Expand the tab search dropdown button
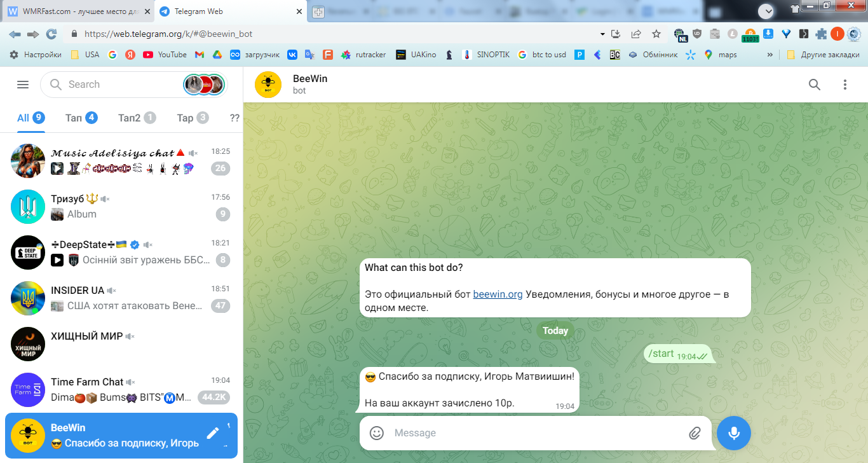Screen dimensions: 868x463 [766, 10]
